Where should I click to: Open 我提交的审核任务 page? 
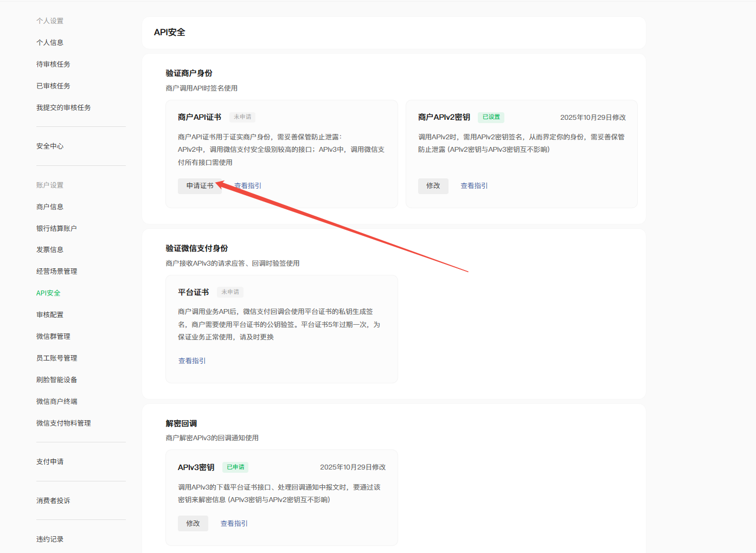[63, 108]
